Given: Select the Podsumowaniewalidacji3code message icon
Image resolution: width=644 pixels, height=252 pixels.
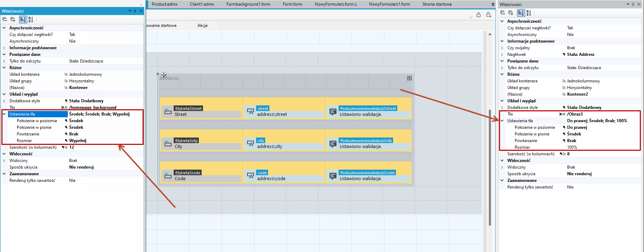Looking at the screenshot, I should (x=333, y=176).
